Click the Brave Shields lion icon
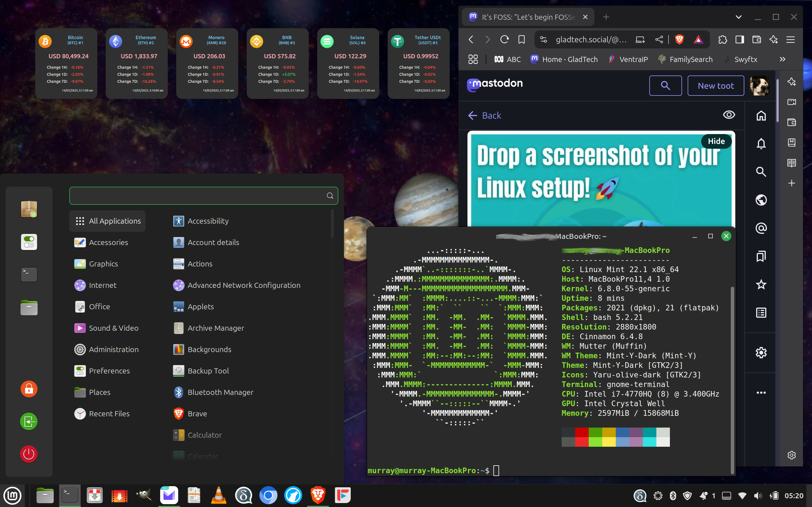 pyautogui.click(x=679, y=39)
